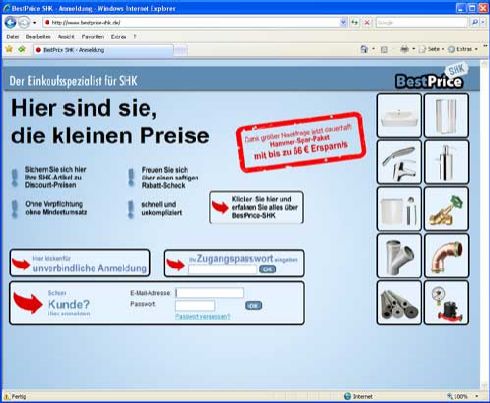Open the waste bin accessories thumbnail
Image resolution: width=490 pixels, height=403 pixels.
click(x=399, y=209)
